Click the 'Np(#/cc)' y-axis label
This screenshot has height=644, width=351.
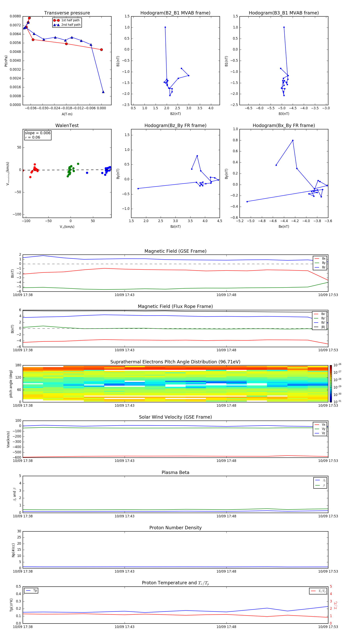point(13,550)
